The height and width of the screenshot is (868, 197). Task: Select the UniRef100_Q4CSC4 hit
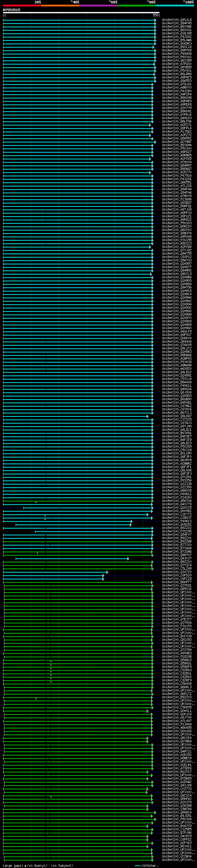[x=176, y=795]
